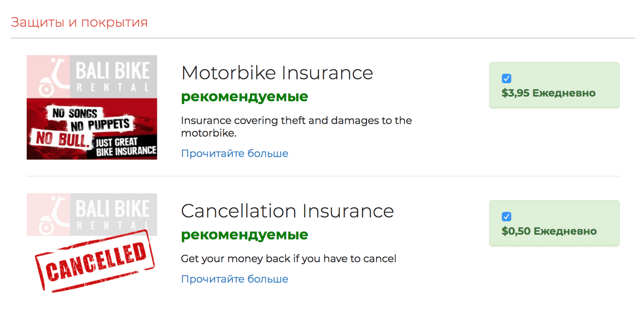The height and width of the screenshot is (332, 644).
Task: Open the read-more link under Cancellation Insurance
Action: point(235,279)
